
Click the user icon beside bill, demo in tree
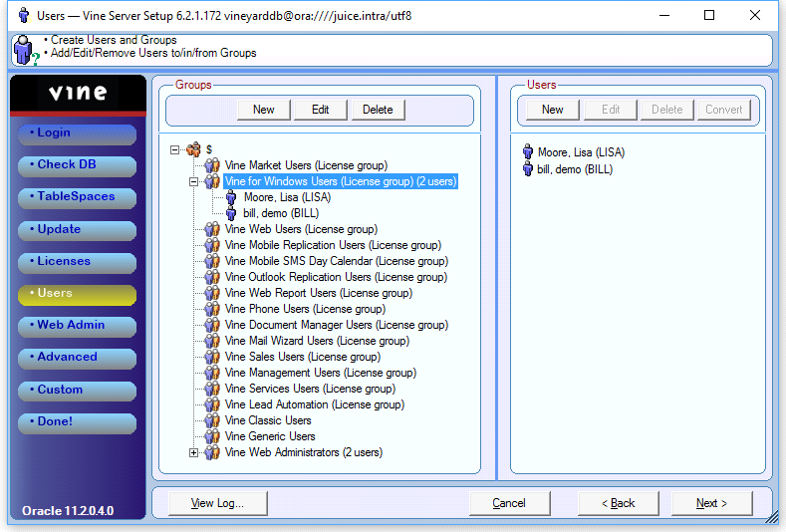coord(231,213)
